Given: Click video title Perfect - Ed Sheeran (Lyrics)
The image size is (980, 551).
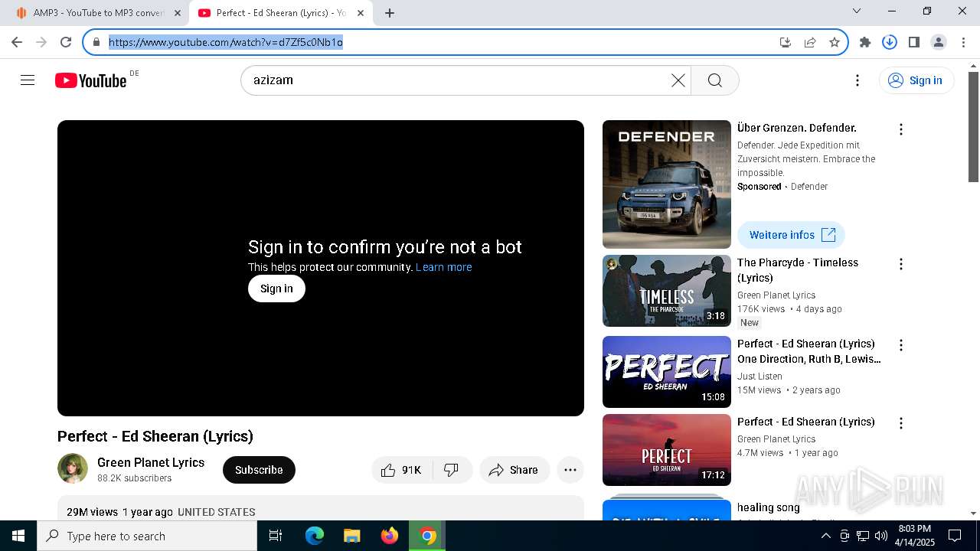Looking at the screenshot, I should pyautogui.click(x=155, y=436).
